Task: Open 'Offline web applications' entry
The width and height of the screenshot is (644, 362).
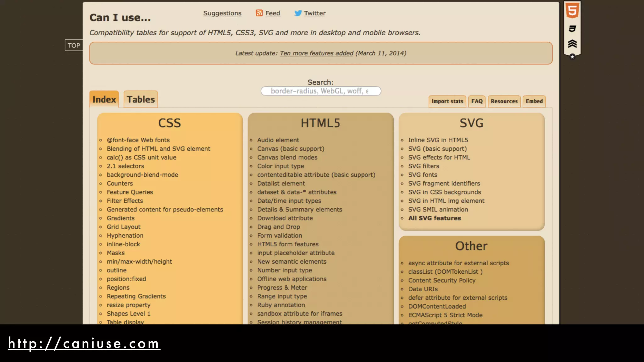Action: pos(292,279)
